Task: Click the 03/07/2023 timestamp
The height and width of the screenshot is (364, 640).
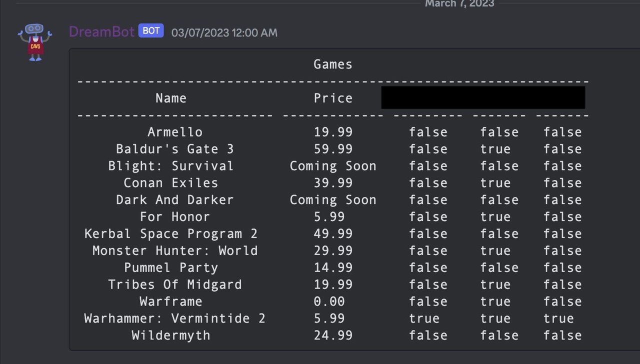Action: [x=224, y=32]
